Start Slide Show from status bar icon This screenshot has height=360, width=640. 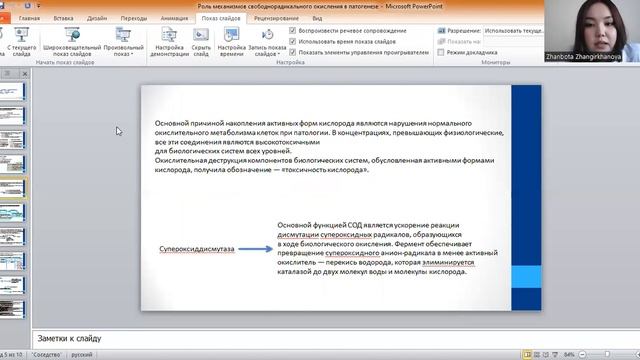[x=555, y=355]
